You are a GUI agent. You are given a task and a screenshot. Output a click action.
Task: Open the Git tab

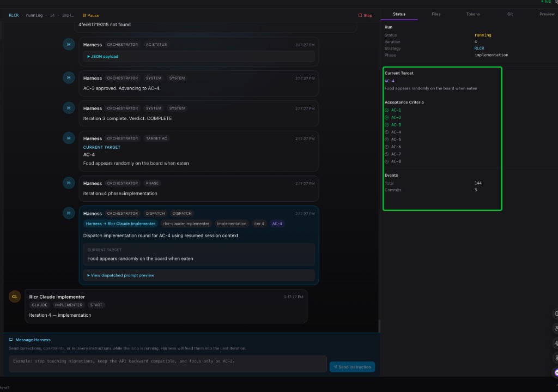pyautogui.click(x=510, y=14)
